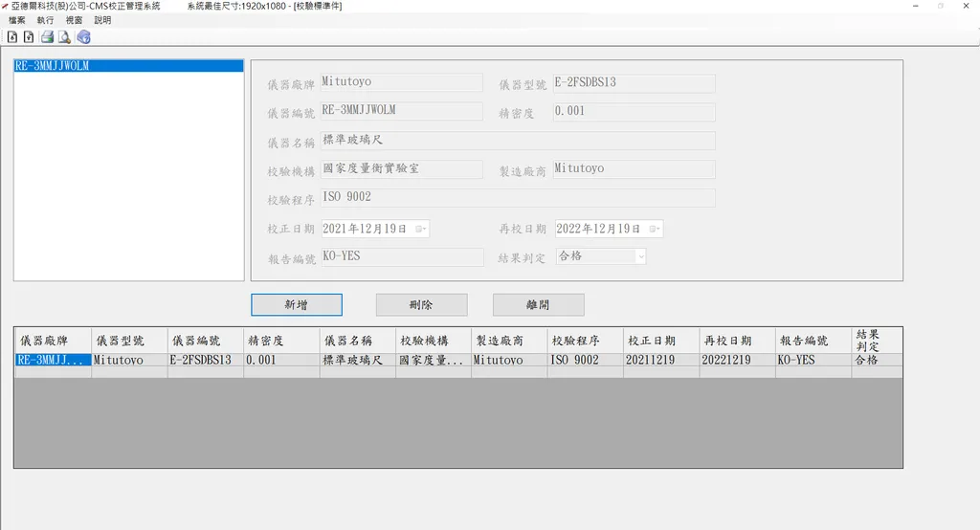980x530 pixels.
Task: Click the print preview magnifier icon
Action: click(x=64, y=37)
